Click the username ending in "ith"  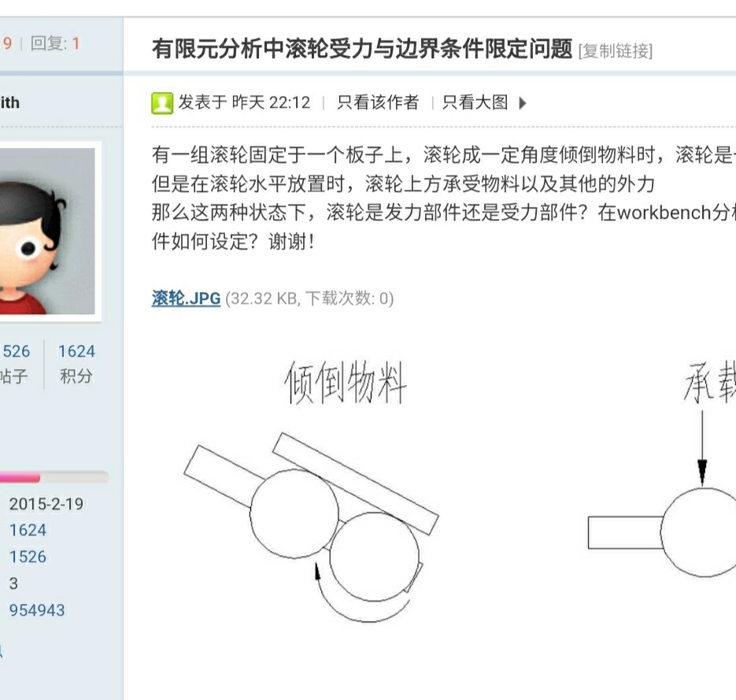tap(9, 102)
